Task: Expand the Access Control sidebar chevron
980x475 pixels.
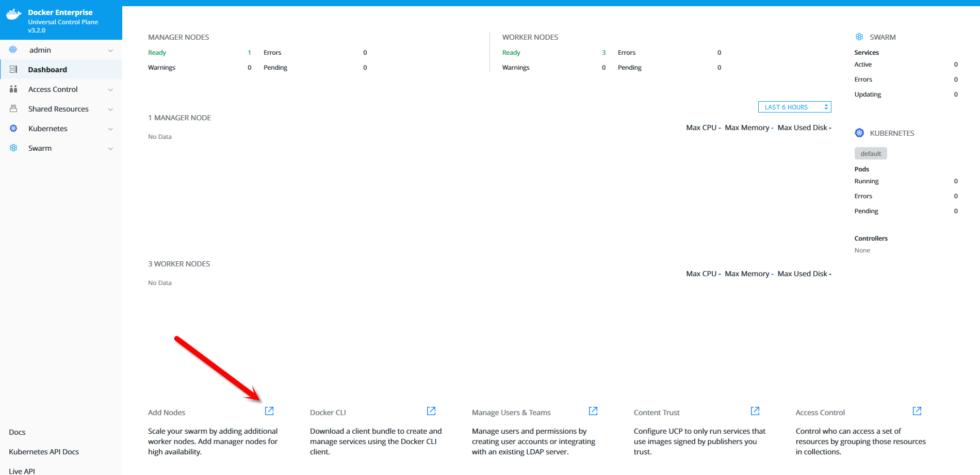Action: 110,90
